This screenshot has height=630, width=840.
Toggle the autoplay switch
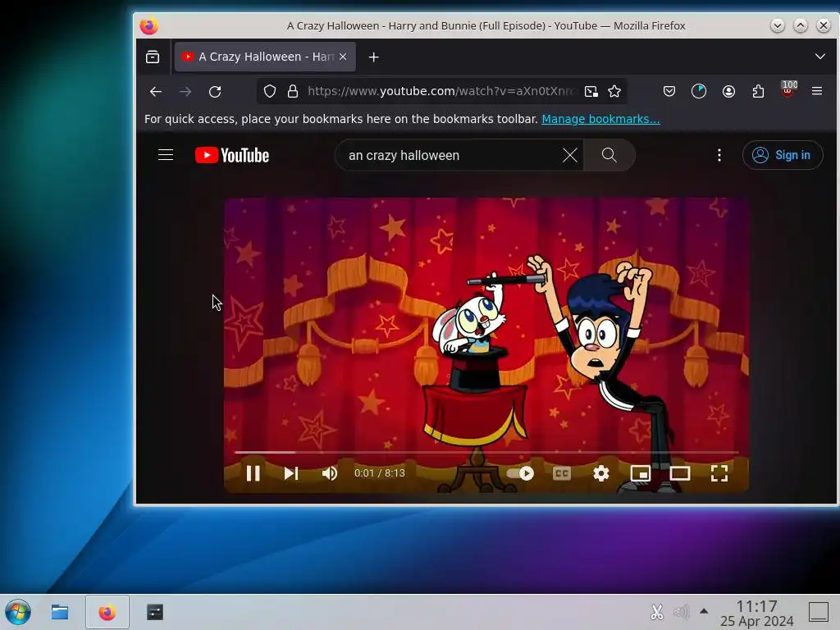(519, 473)
